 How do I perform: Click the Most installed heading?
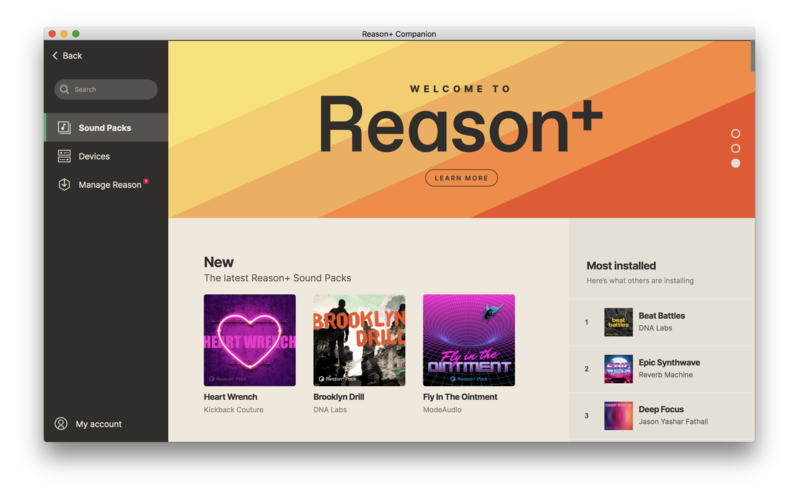click(x=621, y=266)
